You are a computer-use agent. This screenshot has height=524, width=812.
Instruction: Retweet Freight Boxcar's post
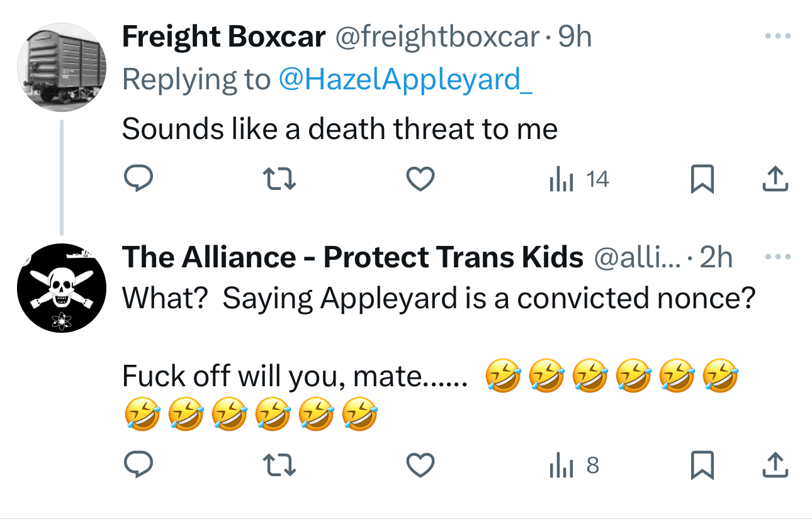[278, 180]
